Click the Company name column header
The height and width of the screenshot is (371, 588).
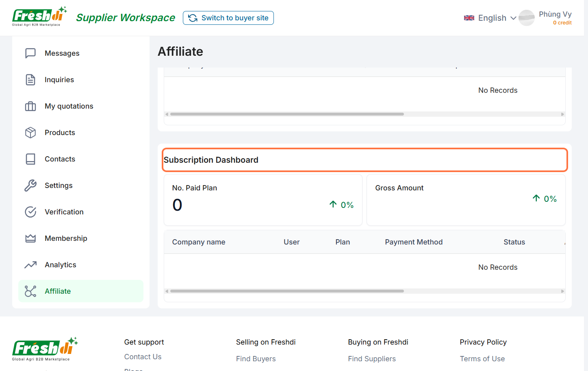tap(198, 242)
